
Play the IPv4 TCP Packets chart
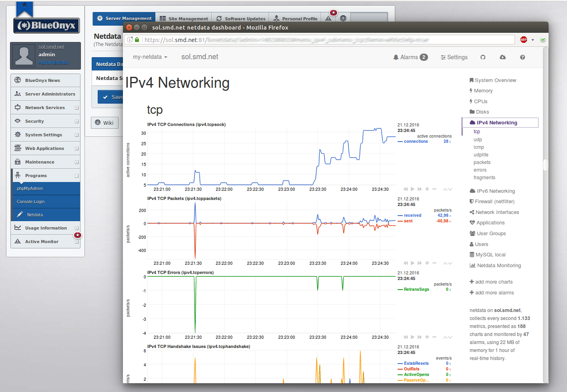(x=413, y=263)
